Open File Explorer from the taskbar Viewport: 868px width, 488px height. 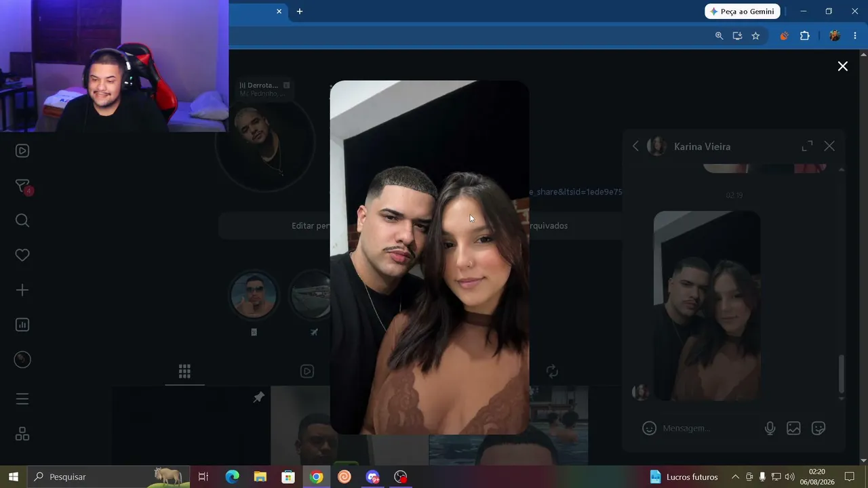260,476
